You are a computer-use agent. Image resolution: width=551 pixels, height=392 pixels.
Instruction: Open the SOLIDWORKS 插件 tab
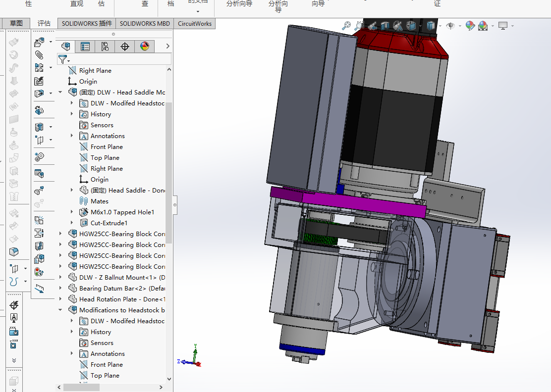[87, 24]
